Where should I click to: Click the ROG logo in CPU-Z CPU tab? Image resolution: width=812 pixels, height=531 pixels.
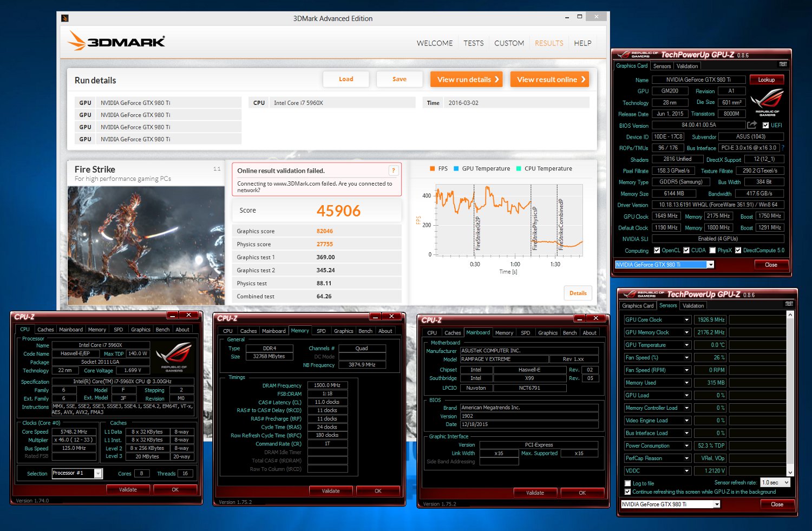point(174,357)
